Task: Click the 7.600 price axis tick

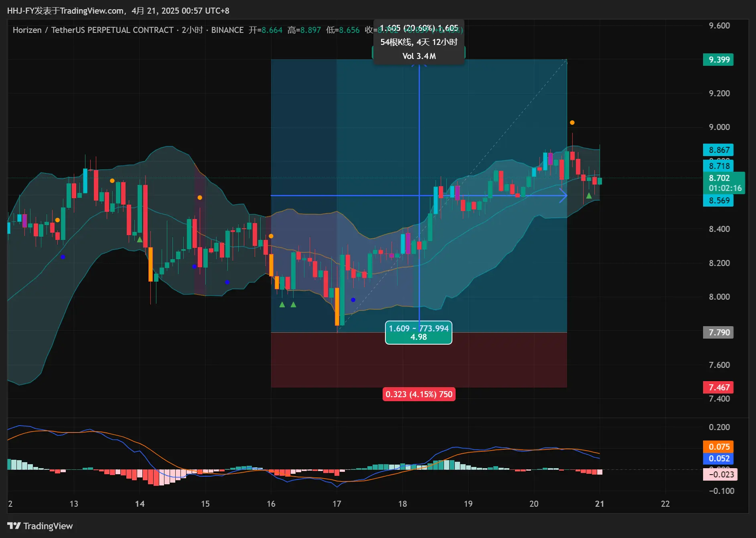Action: coord(719,365)
